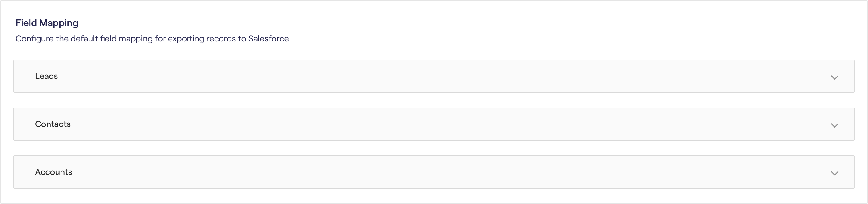Select the Contacts header text
868x204 pixels.
53,124
